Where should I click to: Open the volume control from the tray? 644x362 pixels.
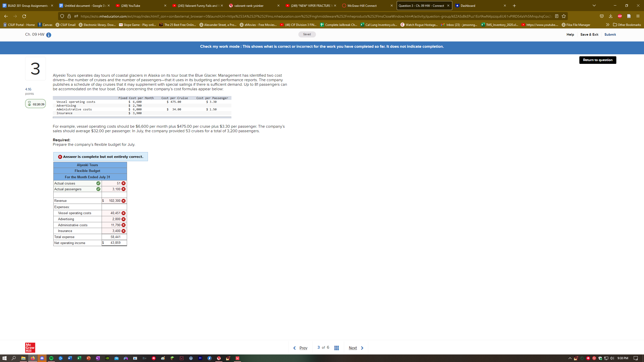click(x=612, y=358)
